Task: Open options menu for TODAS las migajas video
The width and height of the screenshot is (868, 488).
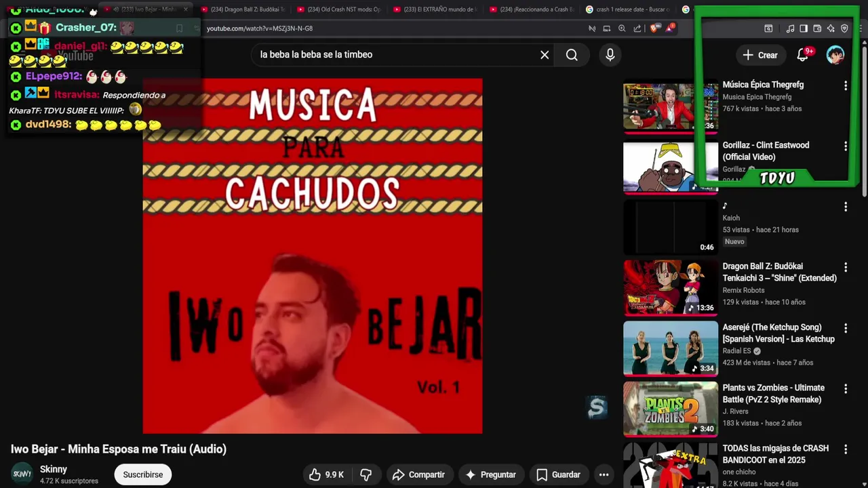Action: coord(845,449)
